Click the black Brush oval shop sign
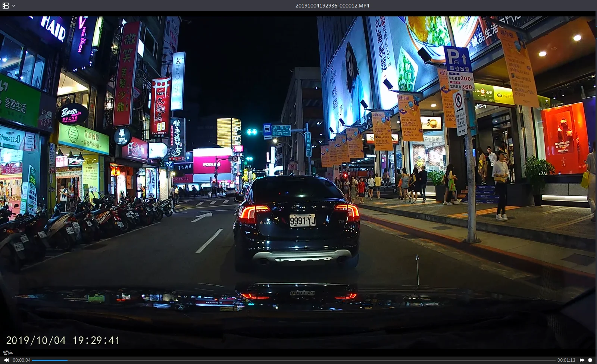The width and height of the screenshot is (597, 364). 72,114
